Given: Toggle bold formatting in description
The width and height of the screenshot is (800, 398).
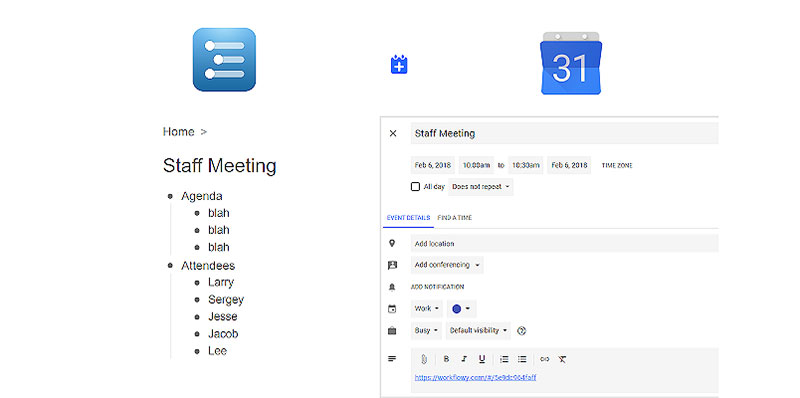Looking at the screenshot, I should pyautogui.click(x=446, y=359).
